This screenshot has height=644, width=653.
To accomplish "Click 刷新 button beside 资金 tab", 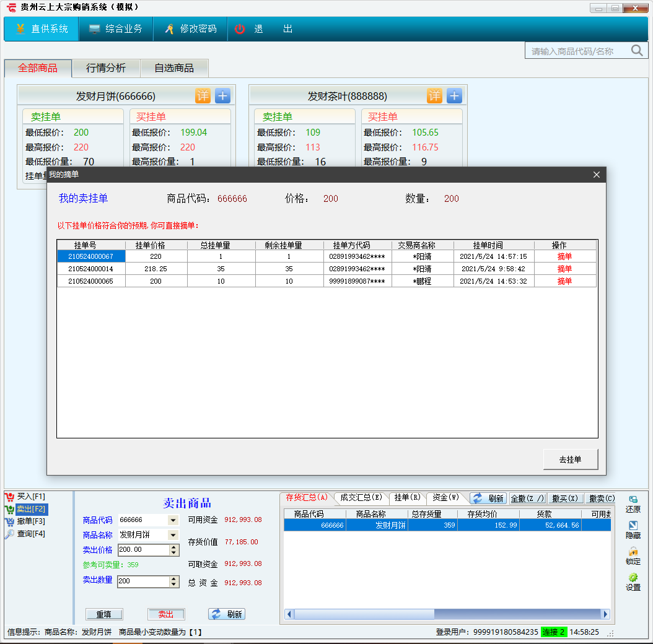I will (489, 498).
